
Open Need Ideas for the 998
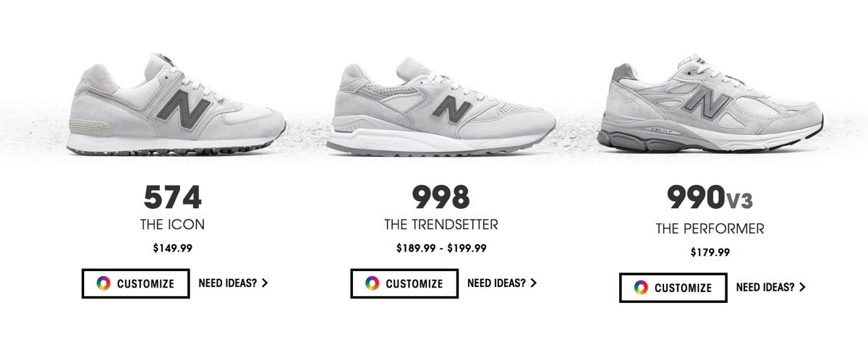tap(502, 283)
